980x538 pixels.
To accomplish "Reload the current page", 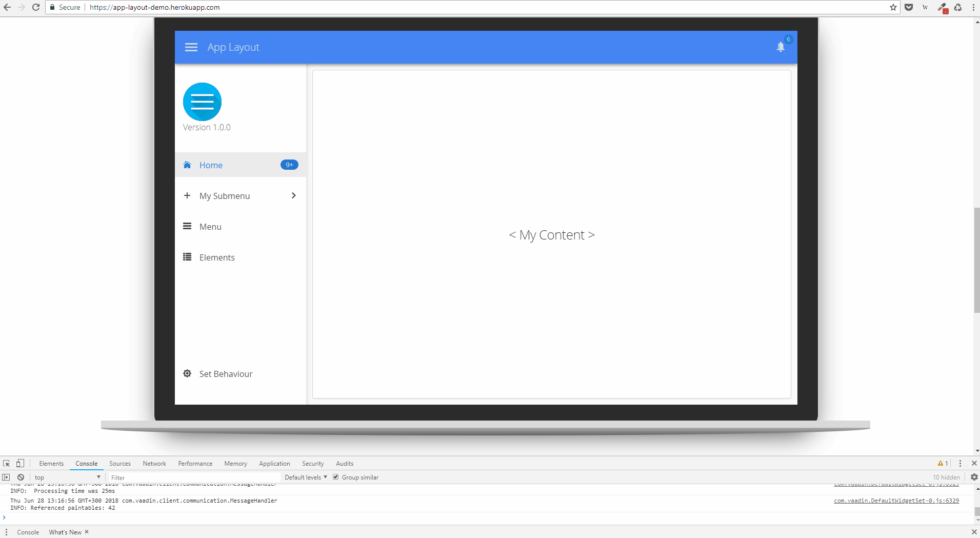I will pyautogui.click(x=36, y=7).
